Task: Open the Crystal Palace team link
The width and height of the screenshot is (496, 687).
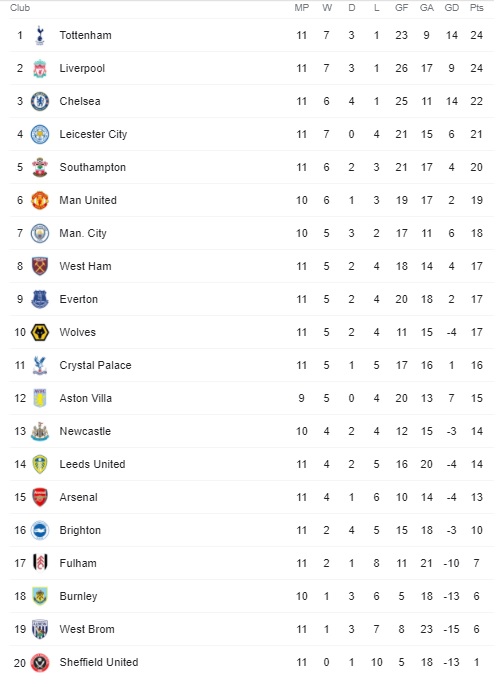Action: (x=95, y=365)
